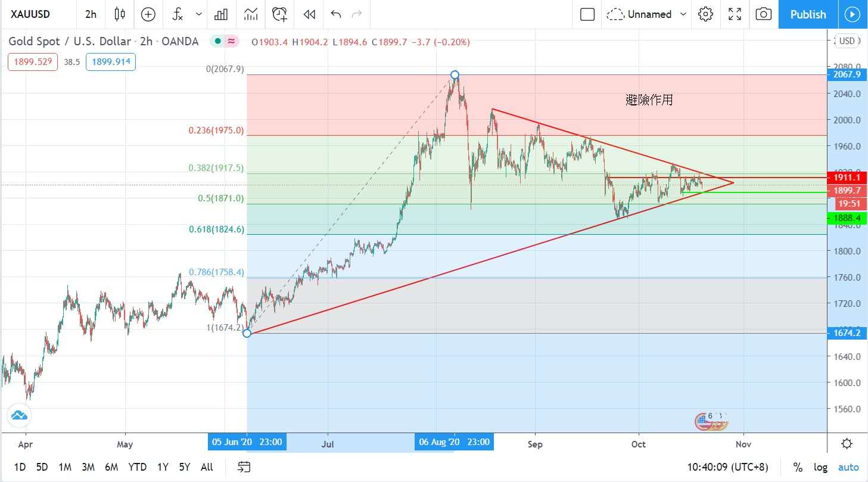Create an alert with the alarm clock icon
The width and height of the screenshot is (868, 482).
coord(279,14)
